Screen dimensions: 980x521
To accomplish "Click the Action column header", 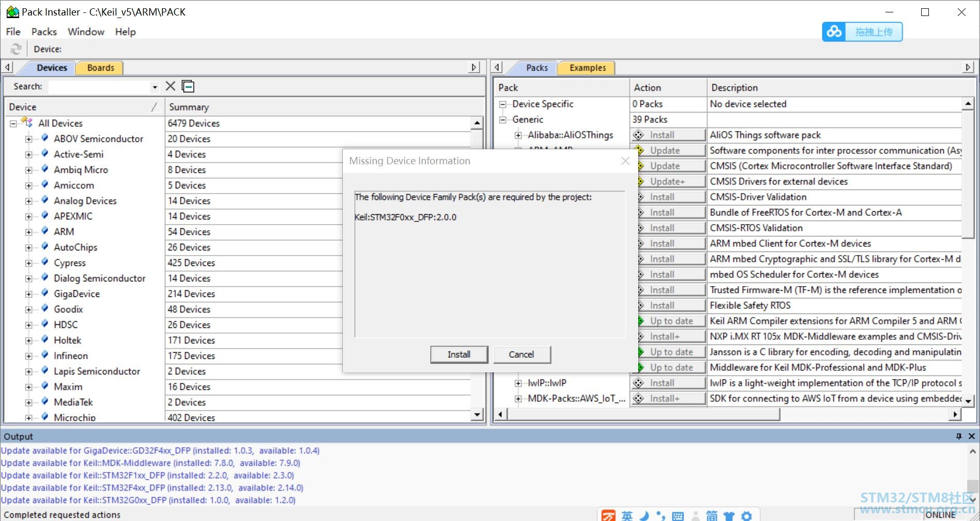I will [x=668, y=88].
